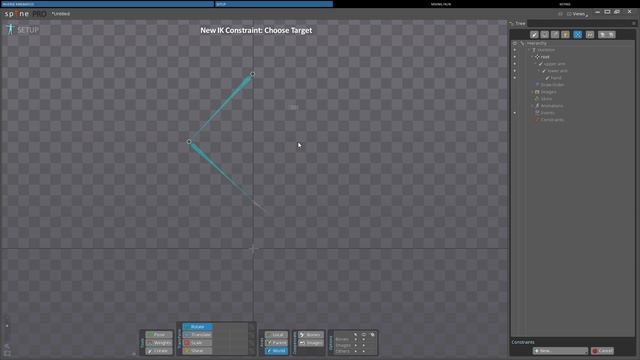The height and width of the screenshot is (360, 640).
Task: Activate the Rotate transform tool
Action: click(198, 327)
